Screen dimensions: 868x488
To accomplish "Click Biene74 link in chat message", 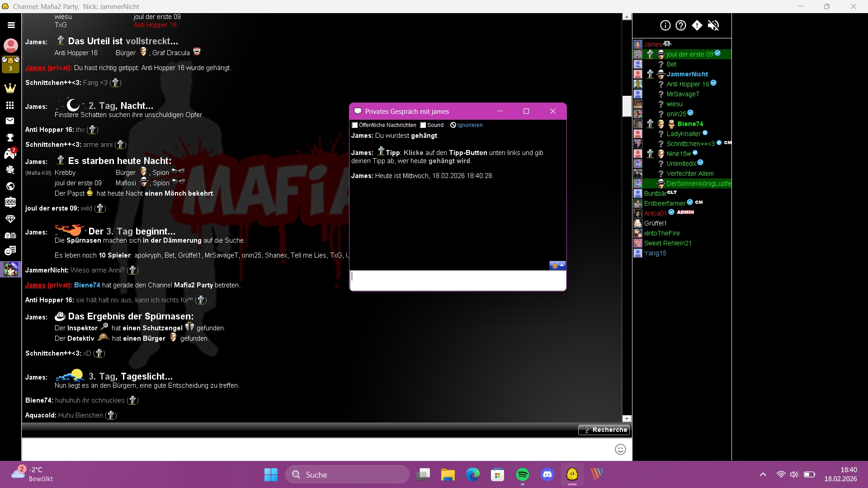I will pos(87,285).
